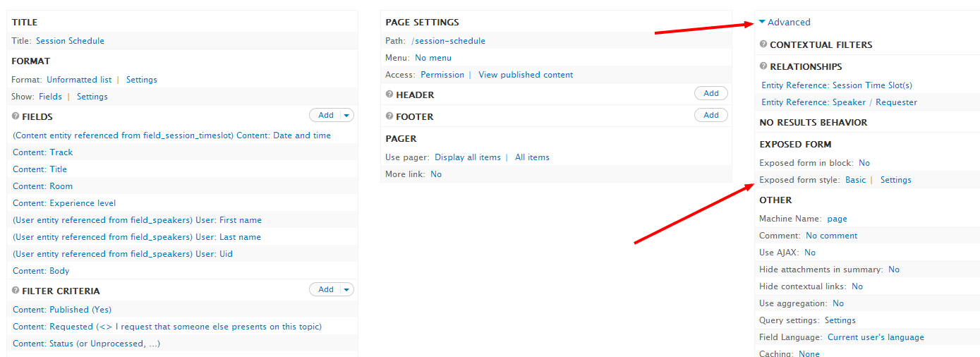Open the Unformatted list format link
The height and width of the screenshot is (357, 980).
click(x=79, y=80)
